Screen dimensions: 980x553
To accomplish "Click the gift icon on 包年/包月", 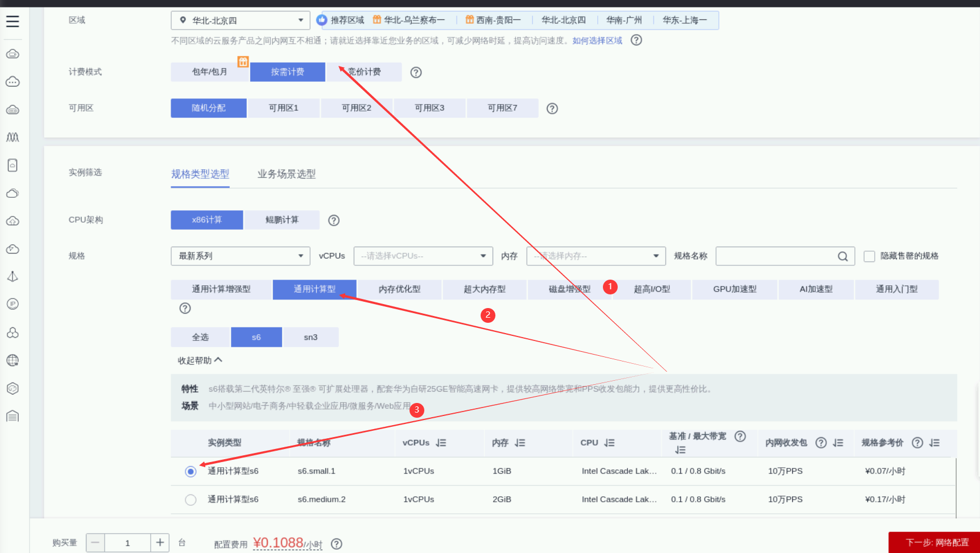I will (x=243, y=61).
